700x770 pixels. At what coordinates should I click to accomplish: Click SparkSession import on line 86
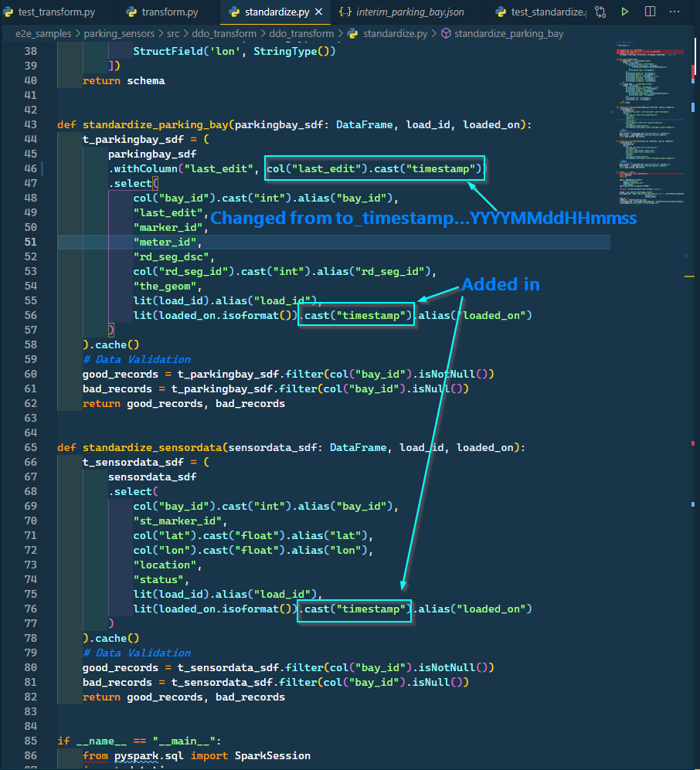[273, 756]
